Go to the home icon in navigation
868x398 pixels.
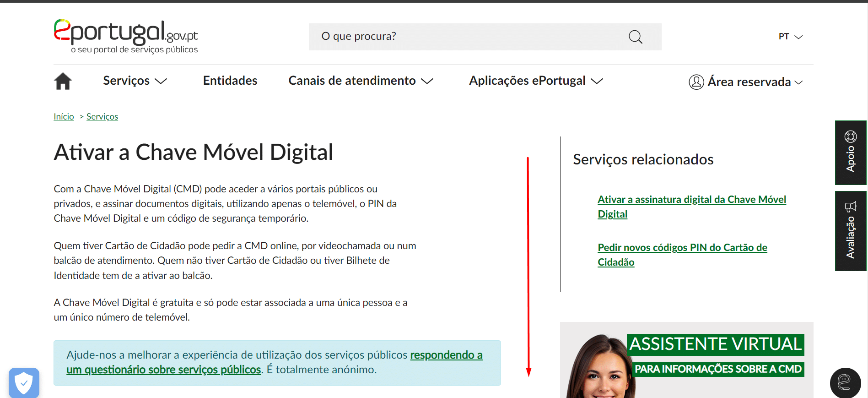tap(63, 81)
